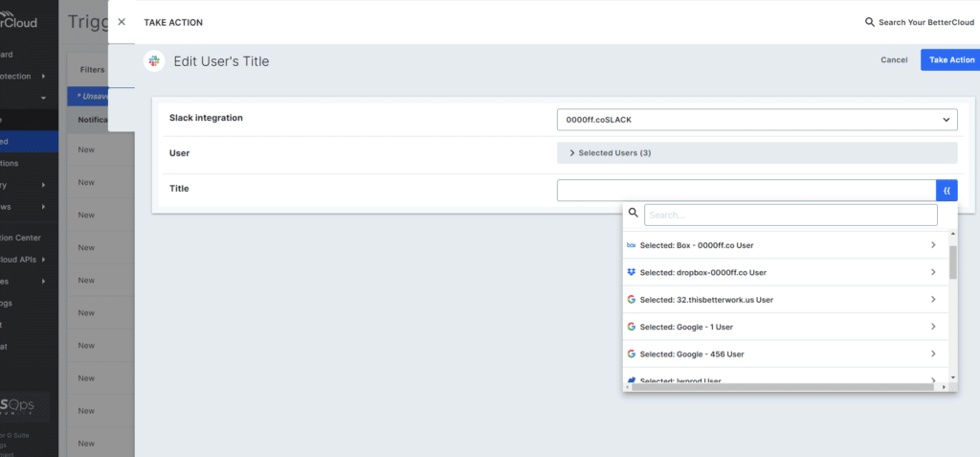Image resolution: width=980 pixels, height=457 pixels.
Task: Expand Selected: Google - 456 User chevron
Action: [933, 354]
